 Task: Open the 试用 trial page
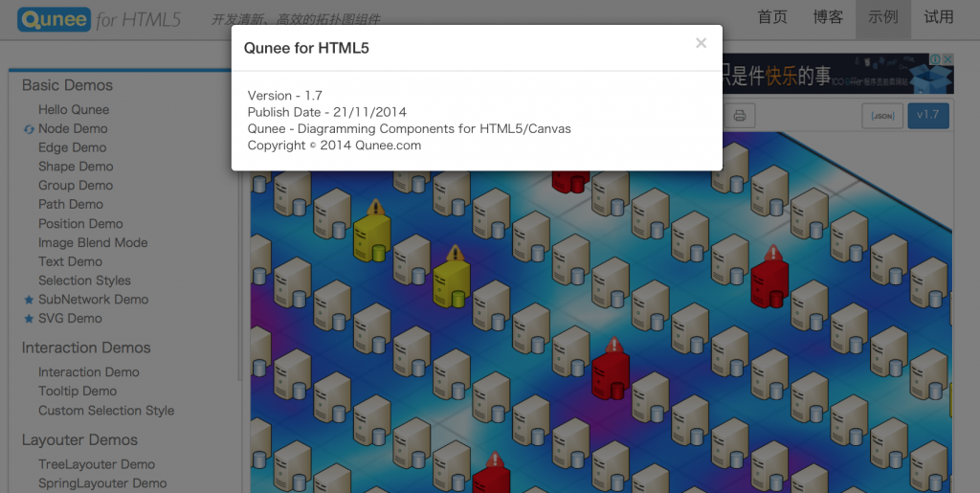coord(939,17)
